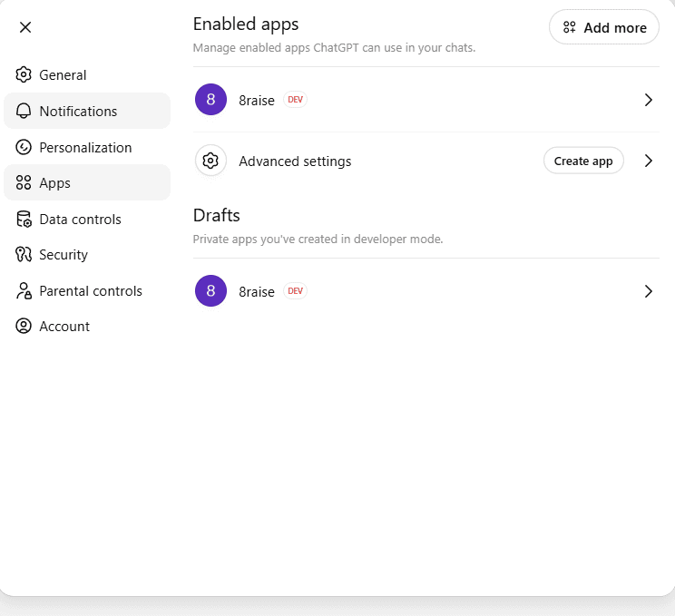Viewport: 675px width, 616px height.
Task: Click the Notifications bell icon
Action: [24, 111]
